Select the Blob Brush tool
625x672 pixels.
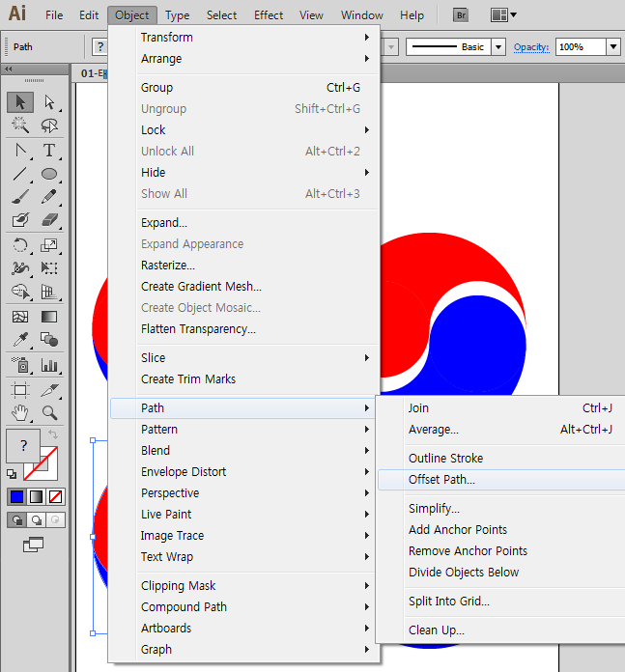(x=20, y=220)
